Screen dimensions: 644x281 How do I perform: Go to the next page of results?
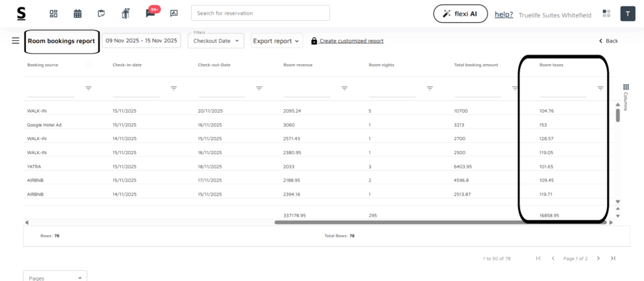(x=598, y=258)
